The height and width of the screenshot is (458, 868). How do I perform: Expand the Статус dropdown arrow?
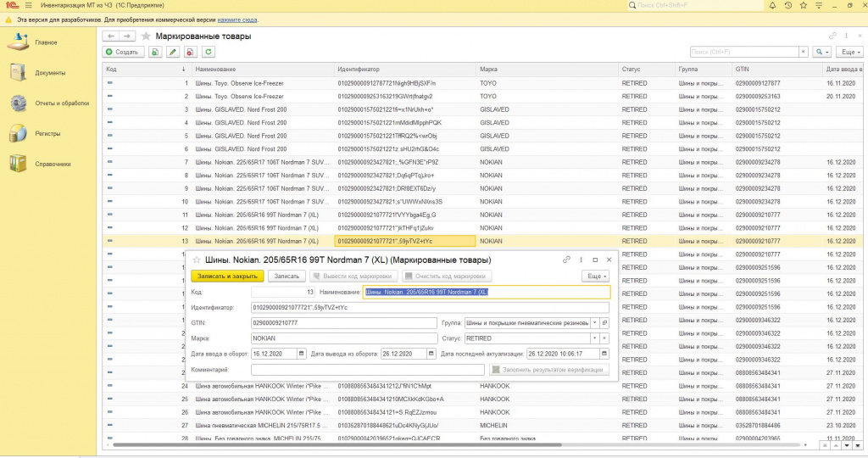click(x=595, y=338)
